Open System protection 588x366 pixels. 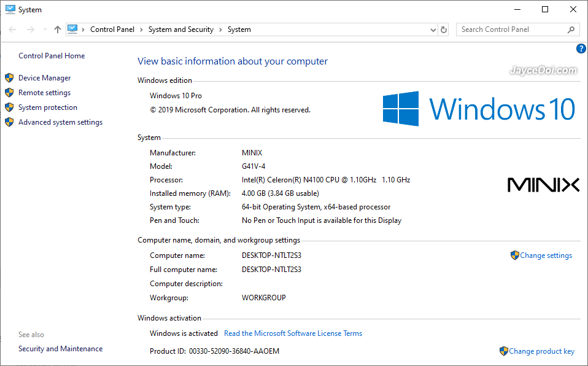(x=48, y=107)
